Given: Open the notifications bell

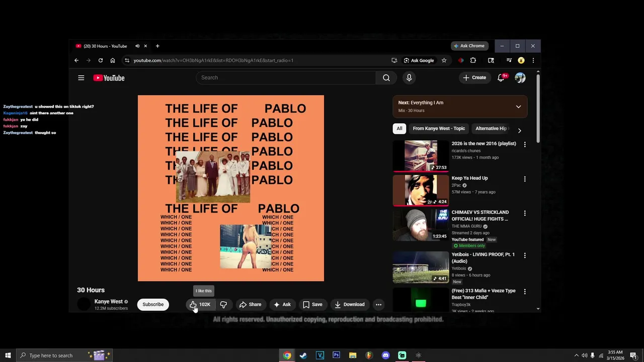Looking at the screenshot, I should tap(501, 77).
